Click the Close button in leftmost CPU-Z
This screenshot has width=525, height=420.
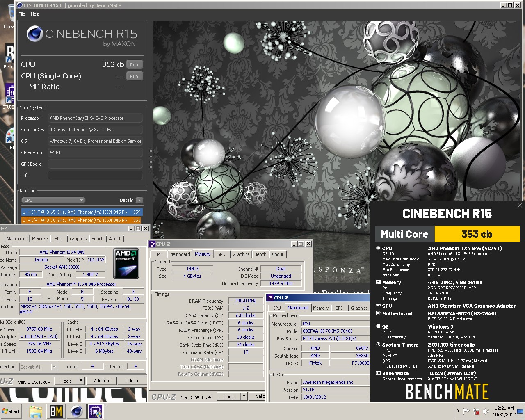pos(132,381)
